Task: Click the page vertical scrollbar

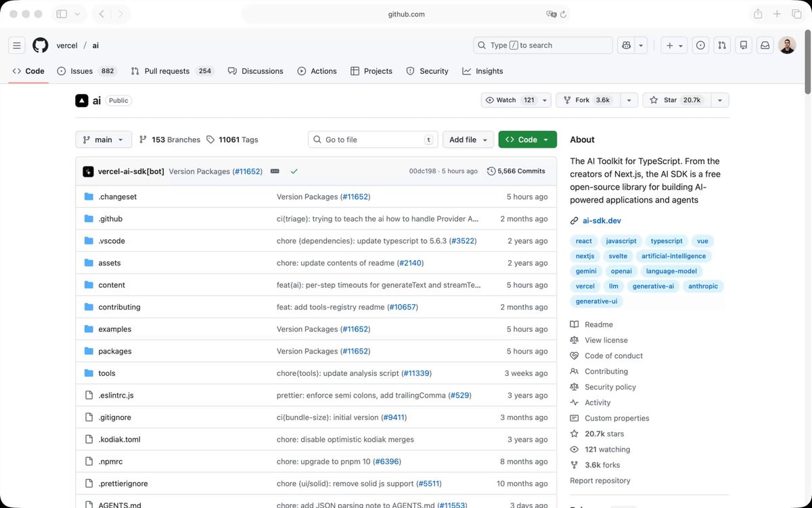Action: point(807,62)
